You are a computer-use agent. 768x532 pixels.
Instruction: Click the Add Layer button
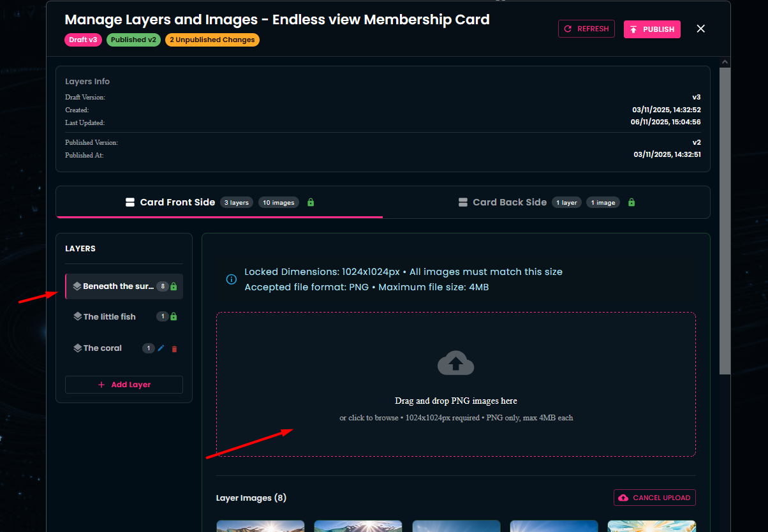pyautogui.click(x=124, y=385)
